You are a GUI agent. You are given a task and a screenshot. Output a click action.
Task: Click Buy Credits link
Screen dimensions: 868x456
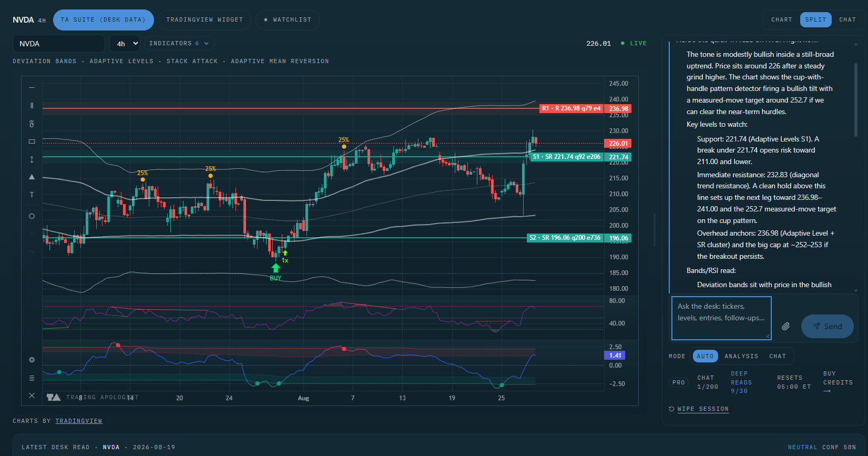pos(838,382)
